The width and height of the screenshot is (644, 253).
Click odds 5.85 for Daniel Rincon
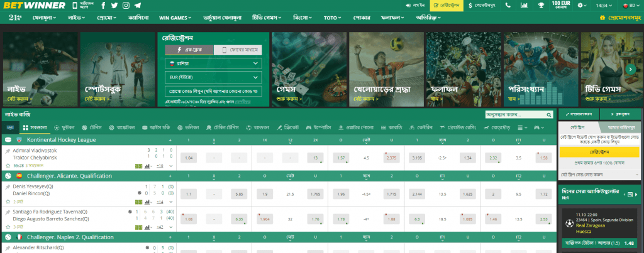(239, 193)
